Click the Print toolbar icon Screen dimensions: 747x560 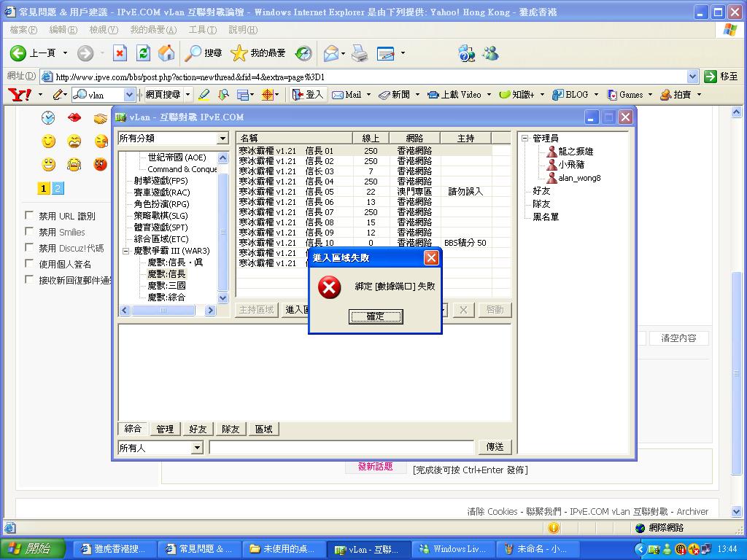pos(360,52)
